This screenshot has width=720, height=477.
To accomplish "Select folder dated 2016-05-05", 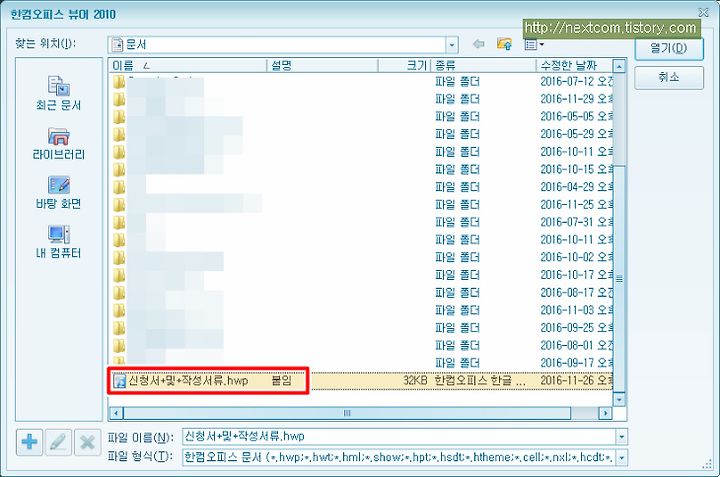I will click(361, 117).
